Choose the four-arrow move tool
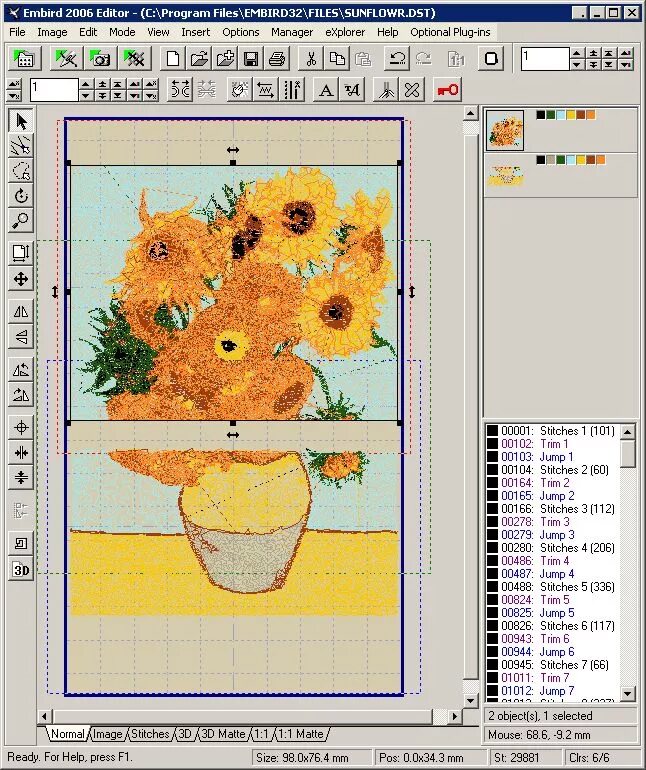 tap(21, 279)
